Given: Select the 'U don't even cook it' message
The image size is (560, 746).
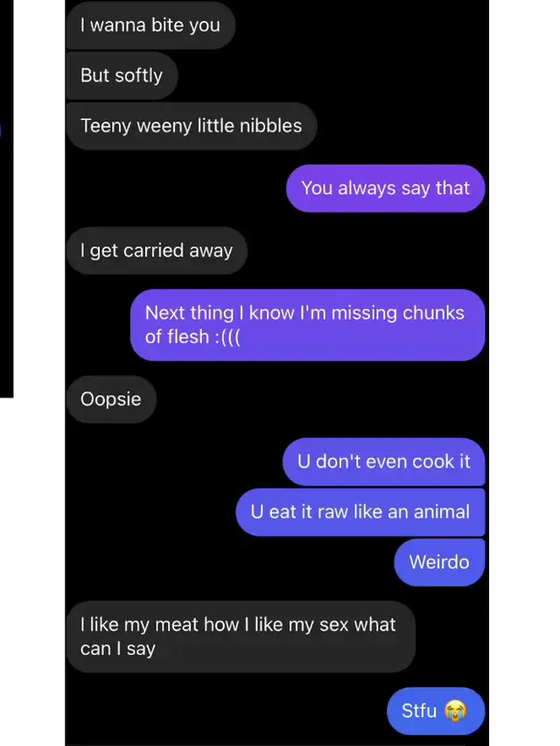Looking at the screenshot, I should (x=384, y=462).
